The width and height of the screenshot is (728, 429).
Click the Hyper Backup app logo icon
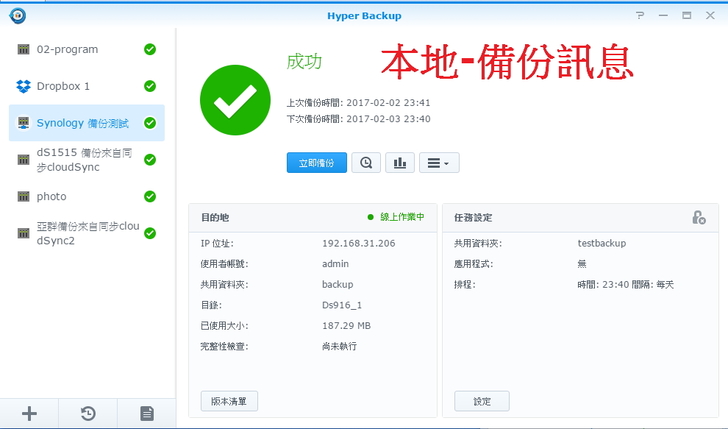(18, 16)
